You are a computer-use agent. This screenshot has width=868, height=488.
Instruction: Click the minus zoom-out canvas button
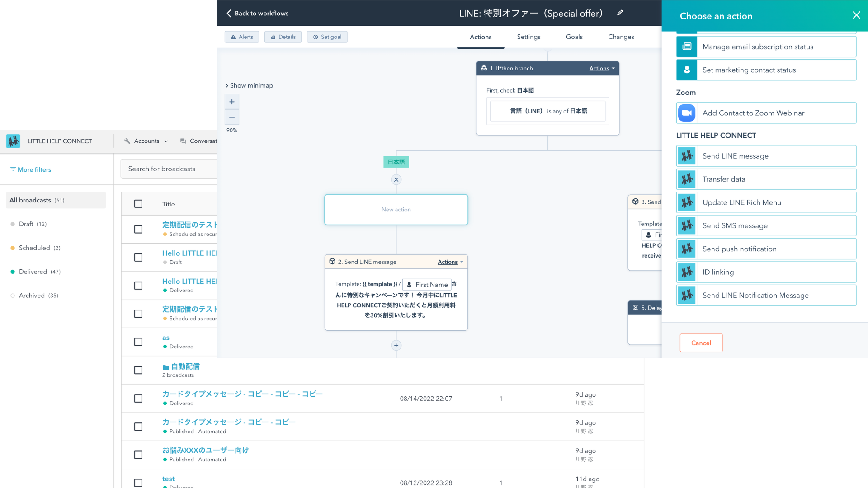click(232, 117)
